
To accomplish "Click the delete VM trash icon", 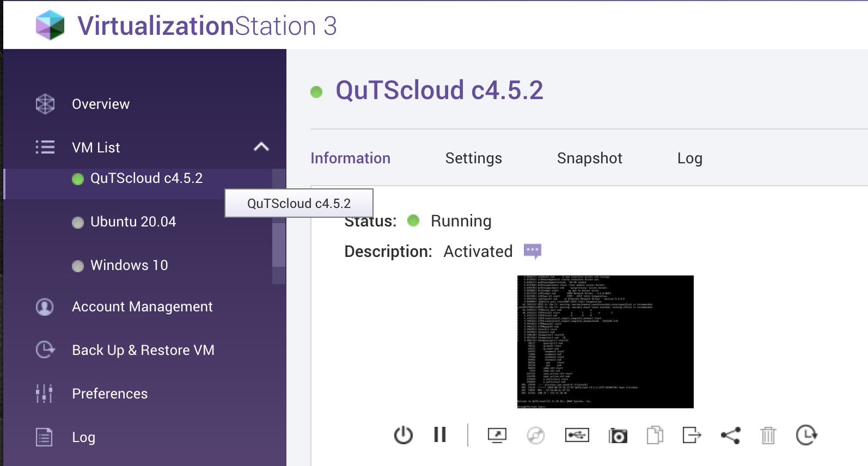I will pos(768,435).
